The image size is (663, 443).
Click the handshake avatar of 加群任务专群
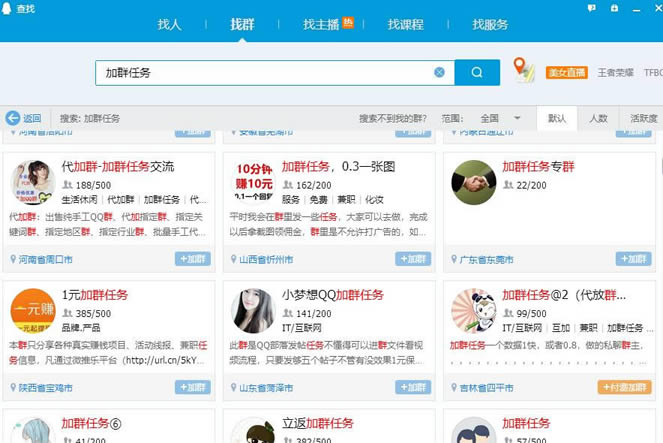(x=473, y=183)
